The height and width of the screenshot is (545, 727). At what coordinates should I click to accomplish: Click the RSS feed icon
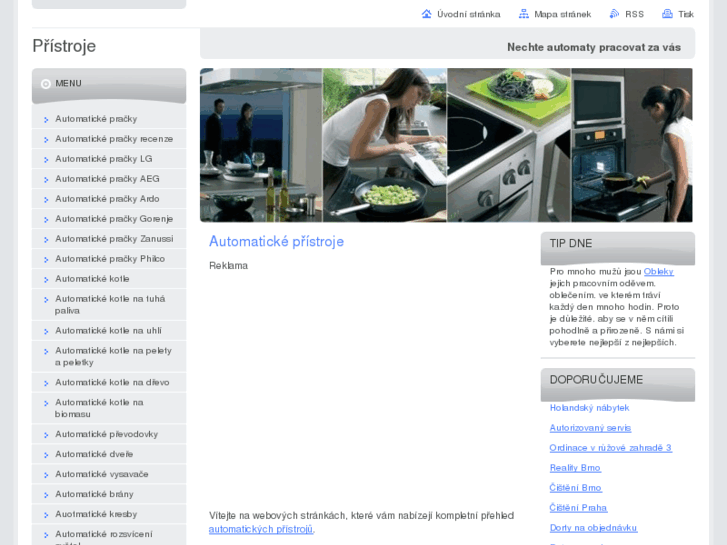[614, 14]
